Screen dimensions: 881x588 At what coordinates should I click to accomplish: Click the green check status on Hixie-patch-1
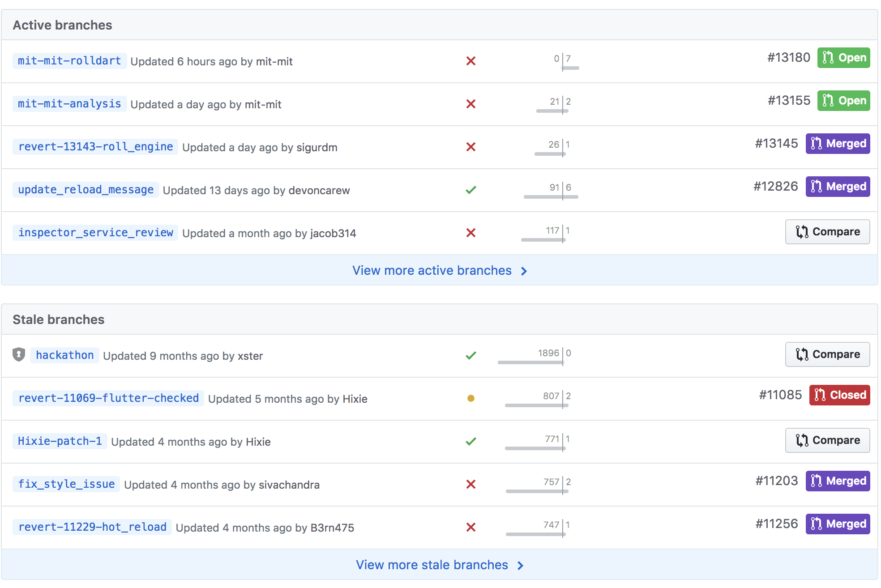[471, 441]
